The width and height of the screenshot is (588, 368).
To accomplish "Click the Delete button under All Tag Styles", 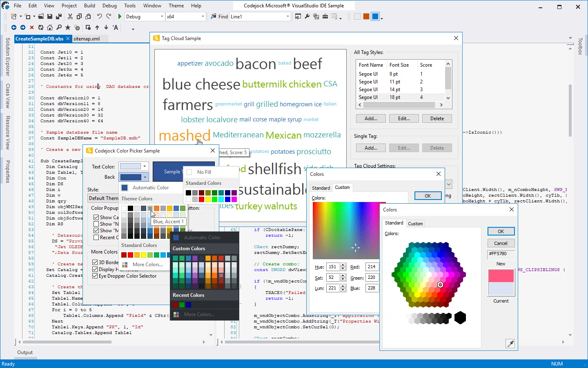I will tap(437, 119).
